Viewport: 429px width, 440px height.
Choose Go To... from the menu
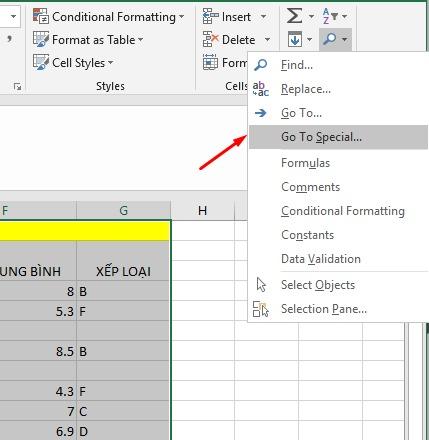(338, 113)
